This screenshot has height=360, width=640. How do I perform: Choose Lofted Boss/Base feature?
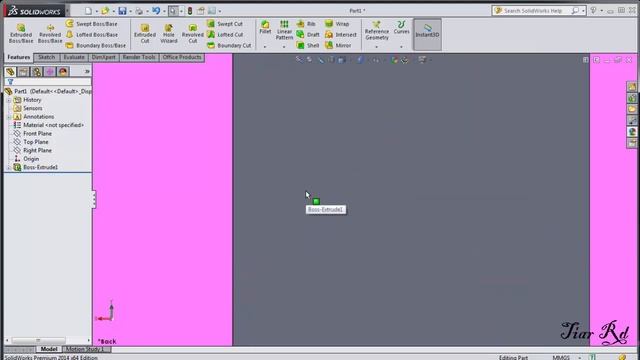pos(92,35)
